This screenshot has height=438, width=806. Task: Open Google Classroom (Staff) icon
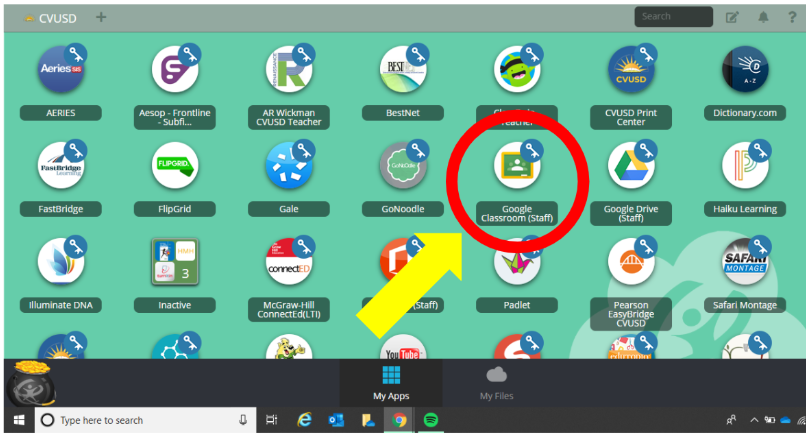click(x=517, y=165)
